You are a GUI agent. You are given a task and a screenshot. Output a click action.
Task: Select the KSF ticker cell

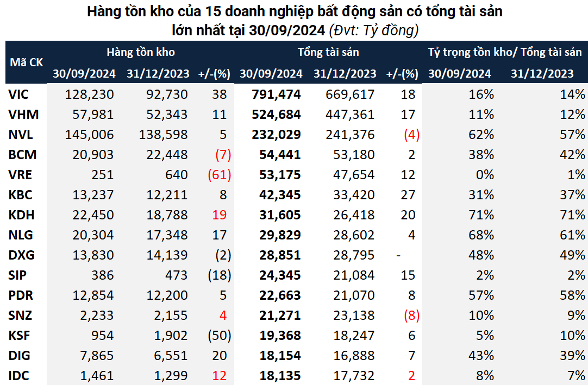click(x=19, y=335)
